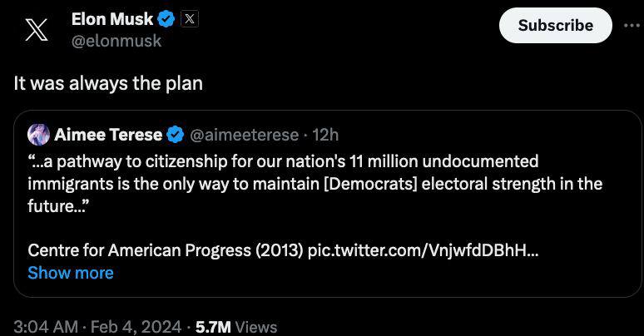The image size is (644, 336).
Task: Open the quoted post about pathway to citizenship
Action: (316, 183)
